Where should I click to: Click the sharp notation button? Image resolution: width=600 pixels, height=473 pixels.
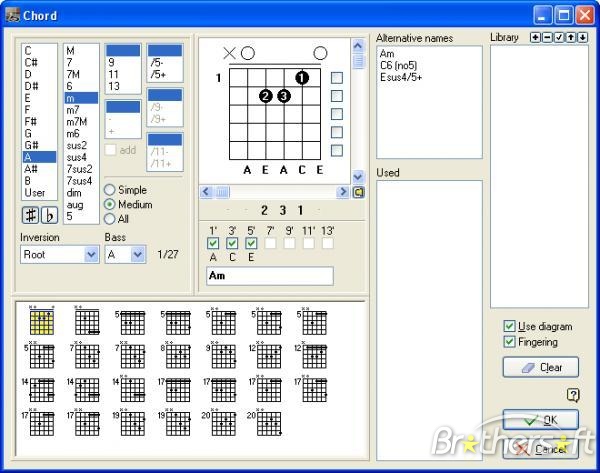31,215
